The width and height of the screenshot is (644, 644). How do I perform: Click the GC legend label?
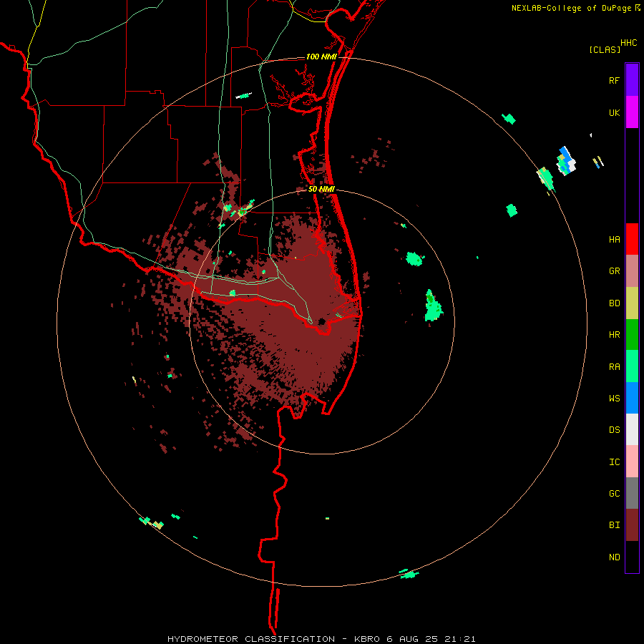[x=614, y=494]
